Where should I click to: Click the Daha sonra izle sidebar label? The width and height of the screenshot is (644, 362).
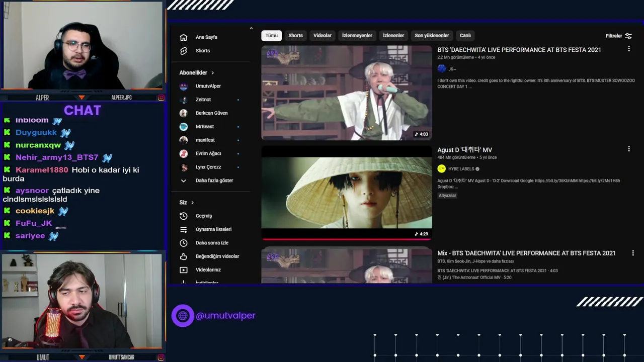tap(212, 243)
